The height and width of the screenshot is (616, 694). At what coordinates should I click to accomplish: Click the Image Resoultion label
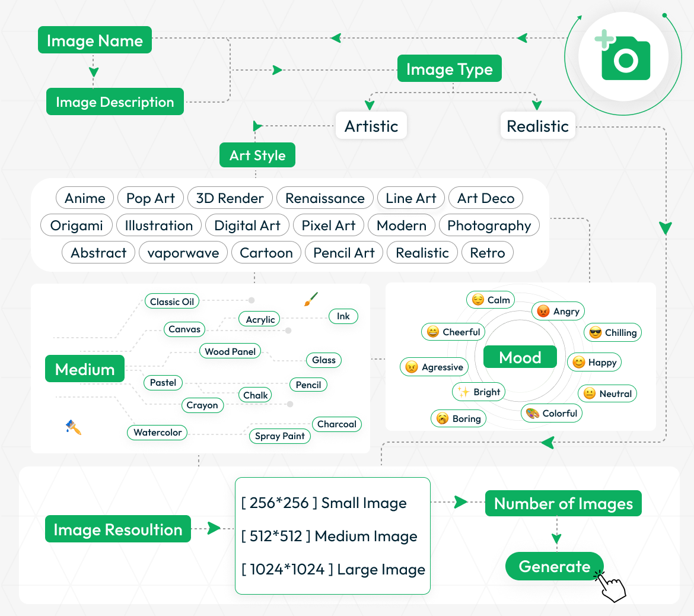tap(117, 529)
